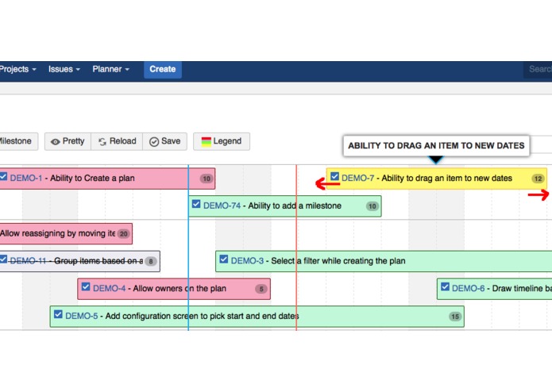Toggle the DEMO-74 checkbox
Image resolution: width=552 pixels, height=392 pixels.
coord(196,204)
